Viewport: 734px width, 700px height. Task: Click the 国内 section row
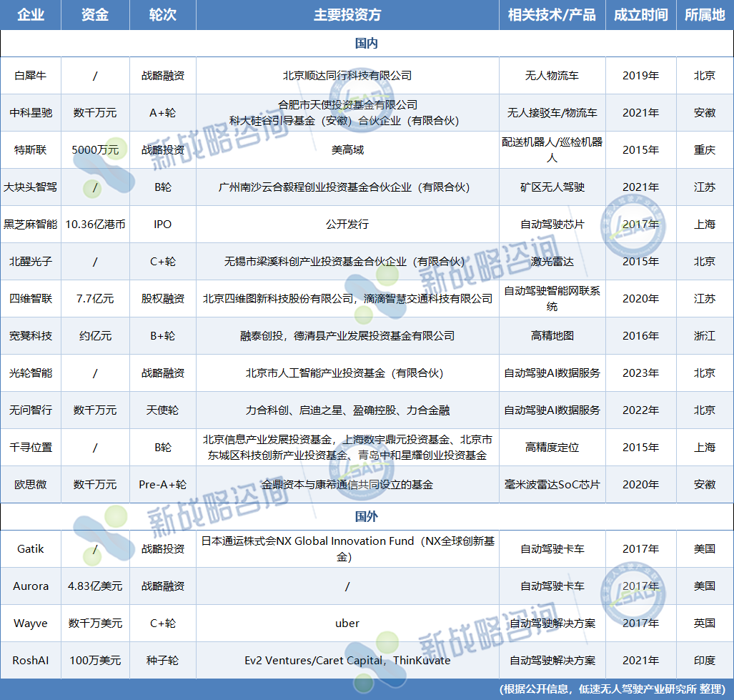point(367,44)
